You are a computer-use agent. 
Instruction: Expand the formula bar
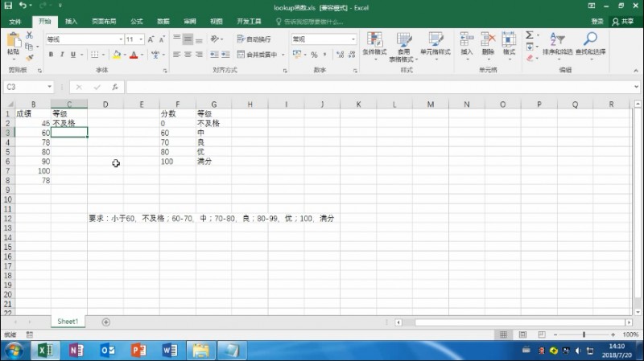pos(636,87)
